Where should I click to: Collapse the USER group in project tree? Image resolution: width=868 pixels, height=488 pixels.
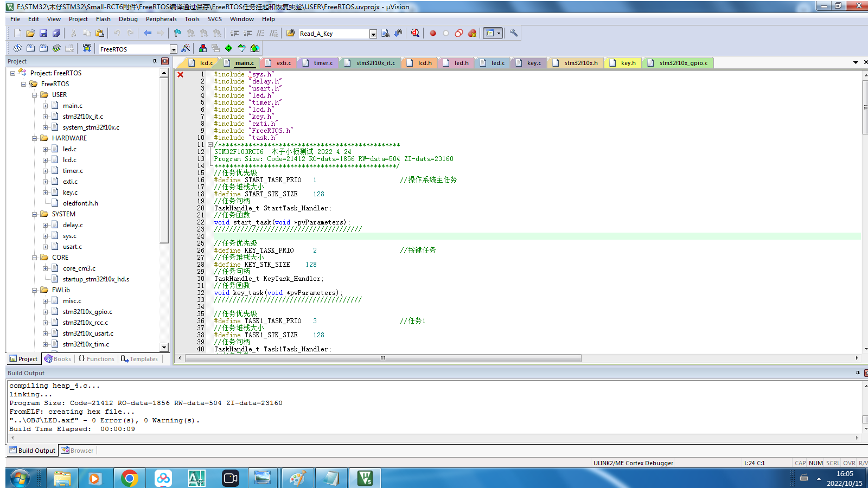35,95
